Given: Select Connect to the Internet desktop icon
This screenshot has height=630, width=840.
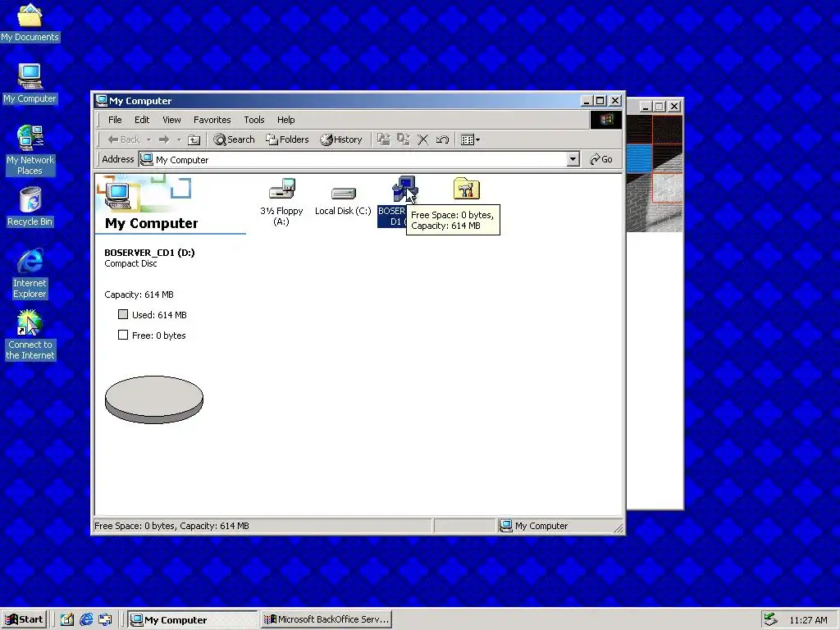Looking at the screenshot, I should click(30, 335).
